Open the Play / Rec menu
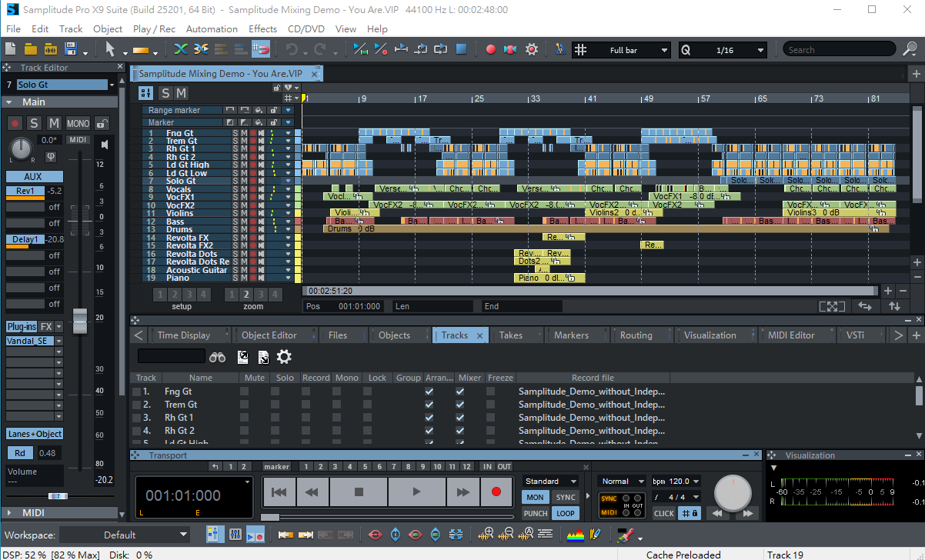Screen dimensions: 925x560 [154, 28]
